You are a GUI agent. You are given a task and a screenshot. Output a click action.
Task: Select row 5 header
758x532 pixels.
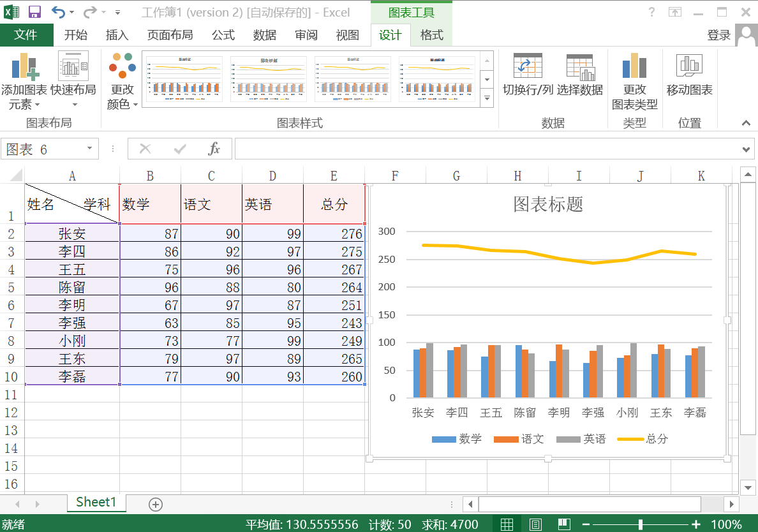11,287
